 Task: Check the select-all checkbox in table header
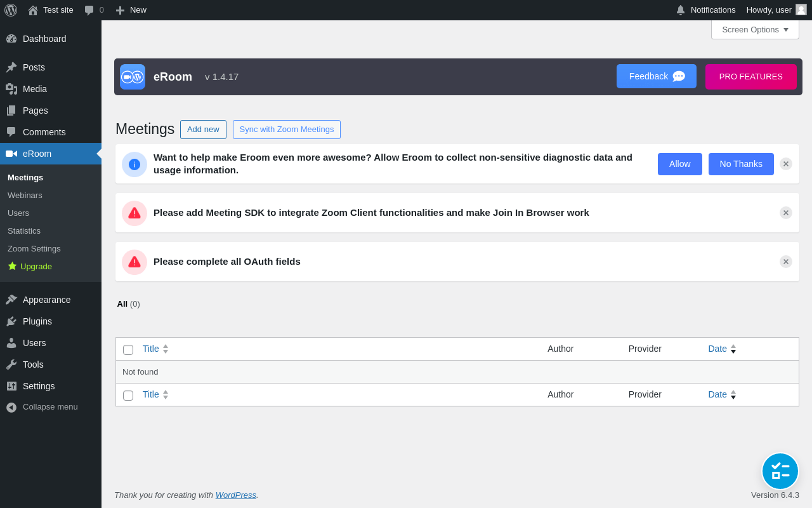click(x=128, y=349)
